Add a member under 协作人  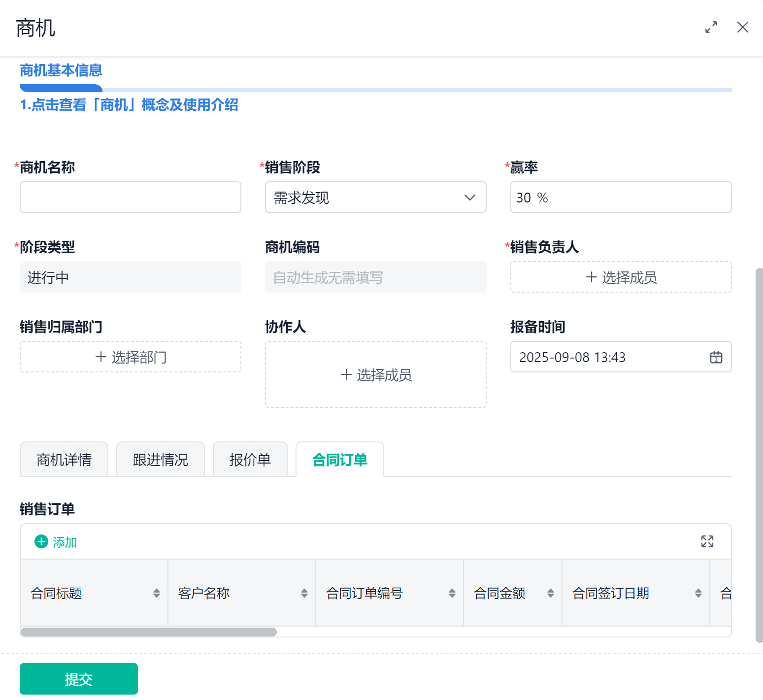[375, 374]
